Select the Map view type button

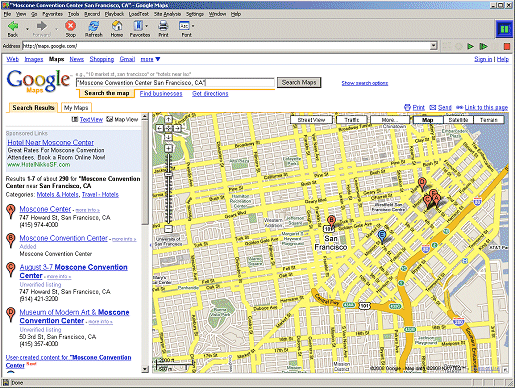pyautogui.click(x=428, y=120)
